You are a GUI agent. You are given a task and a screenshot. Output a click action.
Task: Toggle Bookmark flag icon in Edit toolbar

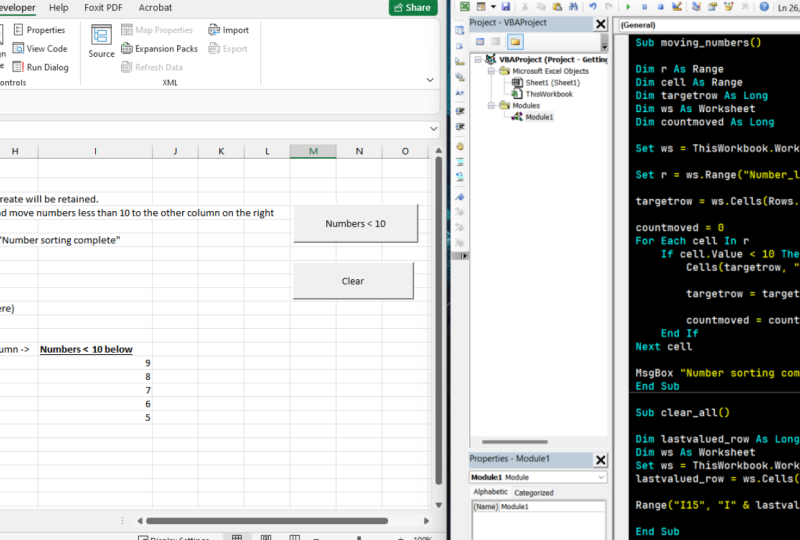coord(460,197)
